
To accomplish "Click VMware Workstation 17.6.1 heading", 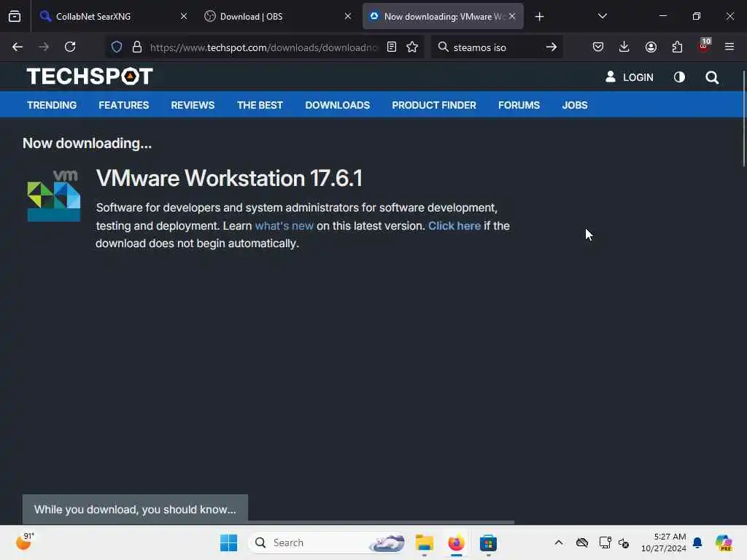I will pyautogui.click(x=229, y=179).
